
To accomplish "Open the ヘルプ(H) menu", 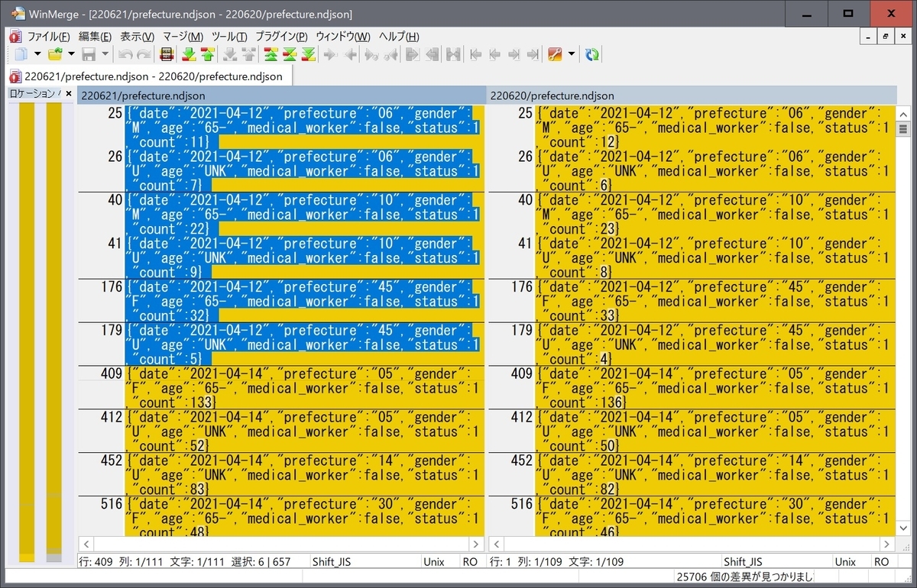I will (x=399, y=37).
